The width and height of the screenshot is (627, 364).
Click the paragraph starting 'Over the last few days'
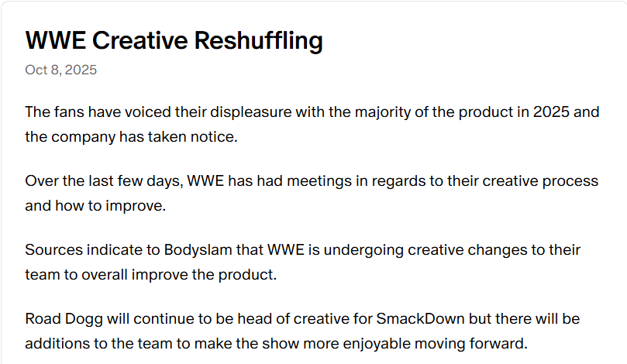pos(312,194)
